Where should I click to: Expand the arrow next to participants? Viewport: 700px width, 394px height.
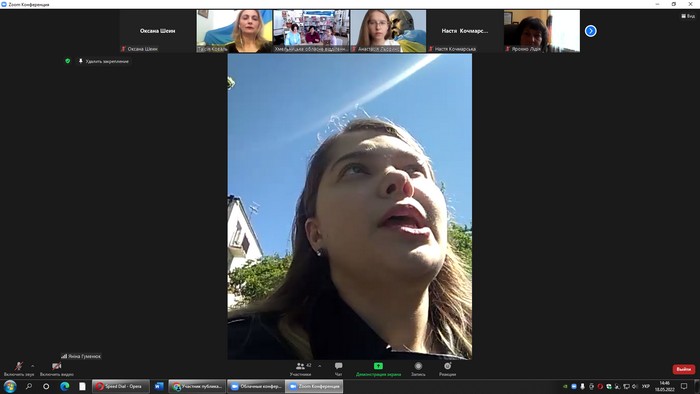coord(320,366)
